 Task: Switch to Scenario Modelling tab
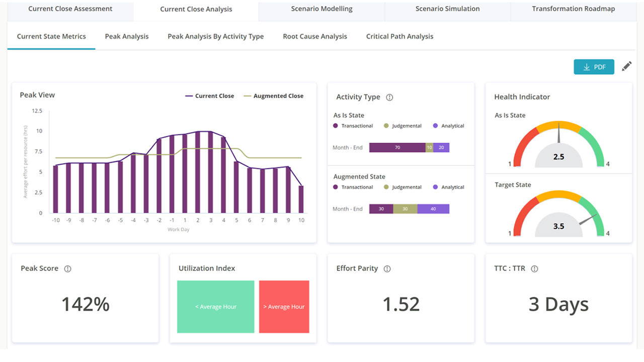[321, 9]
